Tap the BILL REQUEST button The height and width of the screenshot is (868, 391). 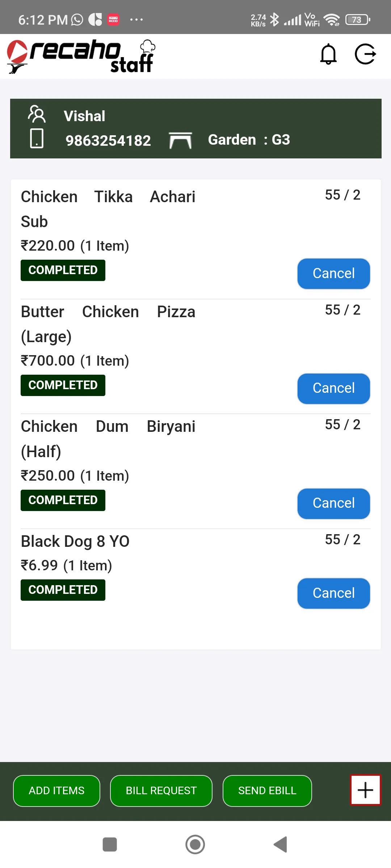(161, 791)
